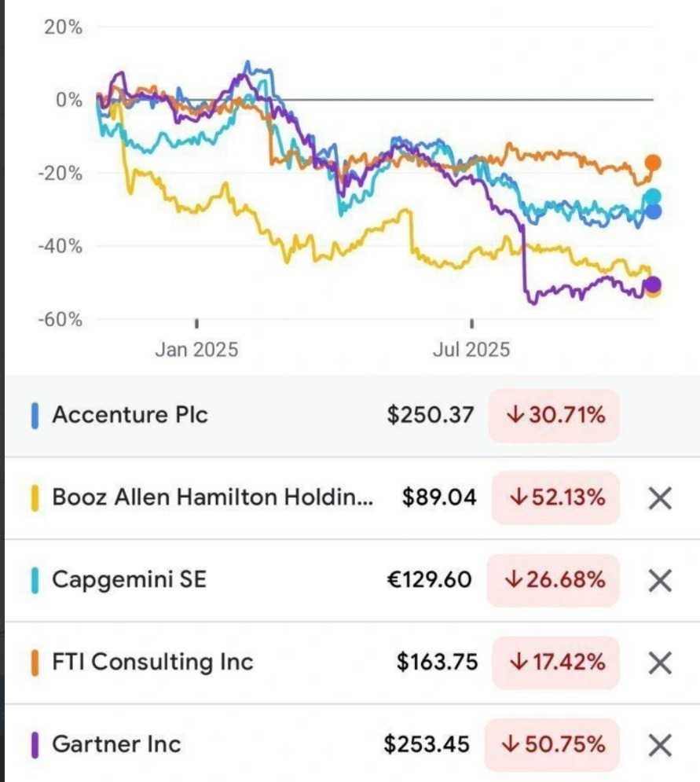Click FTI Consulting's orange color marker

pos(35,663)
